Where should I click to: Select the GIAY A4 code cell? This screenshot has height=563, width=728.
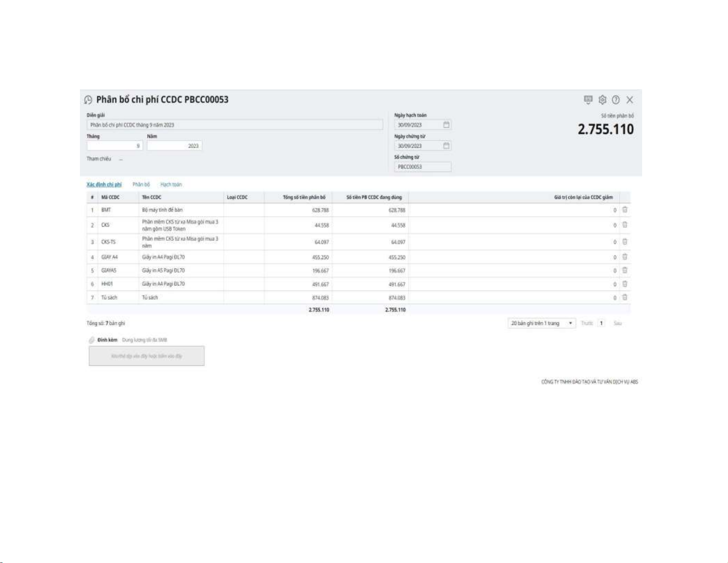(x=118, y=257)
